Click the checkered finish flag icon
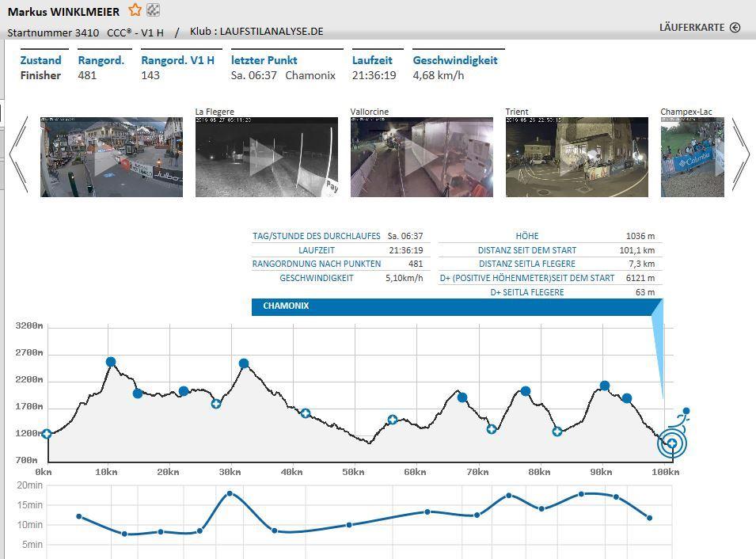 point(154,10)
